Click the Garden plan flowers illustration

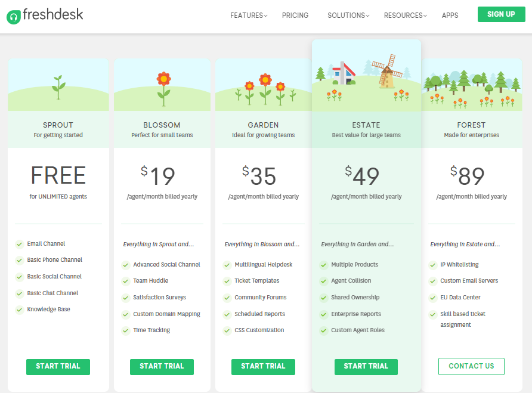[x=265, y=89]
